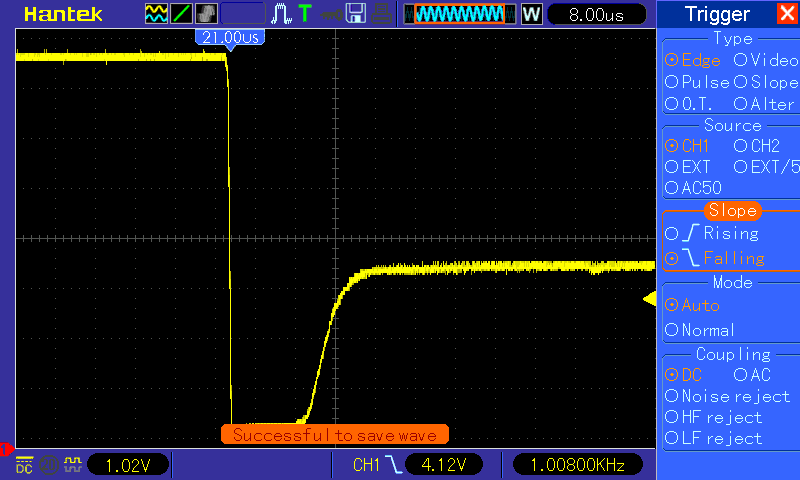The height and width of the screenshot is (480, 800).
Task: Click the gray persistence waveform icon
Action: tap(206, 14)
